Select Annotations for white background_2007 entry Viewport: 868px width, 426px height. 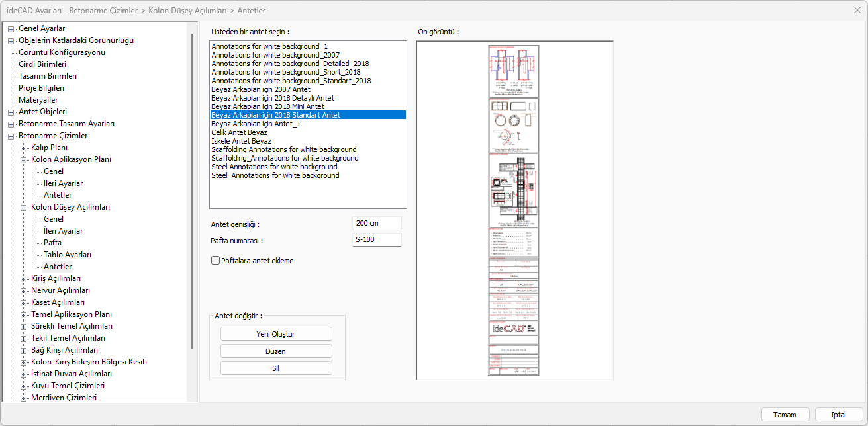tap(275, 55)
